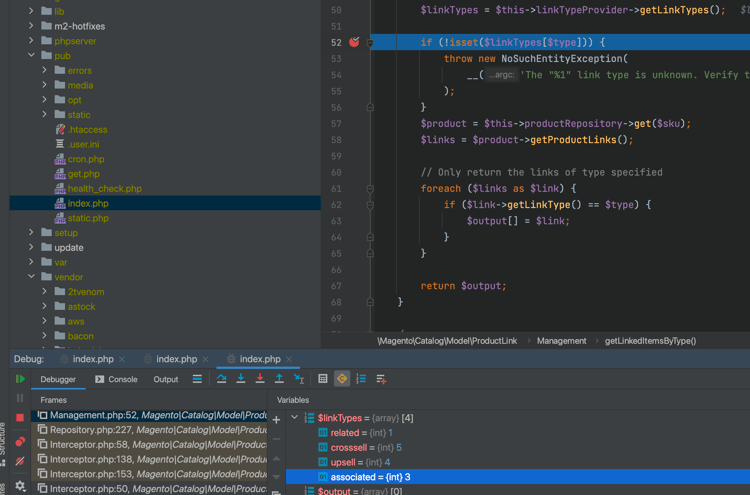Click the red Force Step Into icon
This screenshot has width=750, height=495.
tap(260, 379)
